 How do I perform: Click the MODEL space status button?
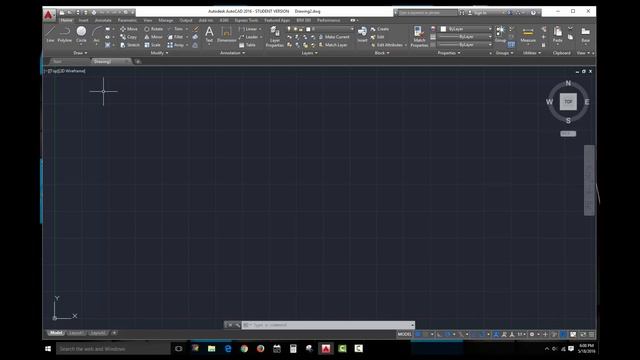(404, 334)
